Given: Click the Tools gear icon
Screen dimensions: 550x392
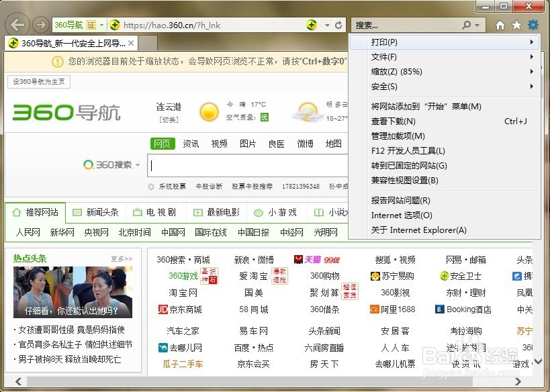Looking at the screenshot, I should (533, 25).
